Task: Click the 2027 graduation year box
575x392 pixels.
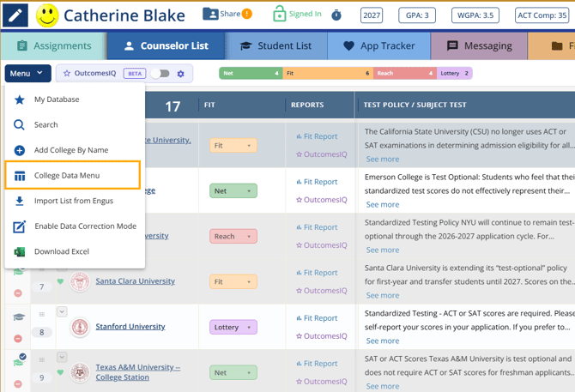Action: [x=372, y=15]
